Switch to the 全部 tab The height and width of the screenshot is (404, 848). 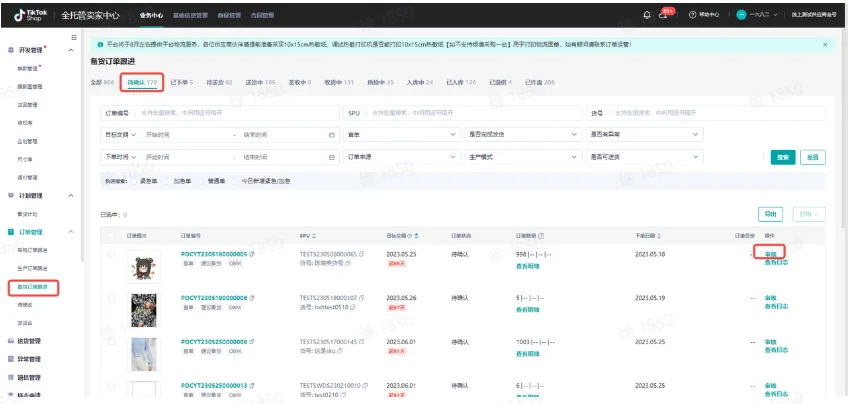[x=102, y=83]
